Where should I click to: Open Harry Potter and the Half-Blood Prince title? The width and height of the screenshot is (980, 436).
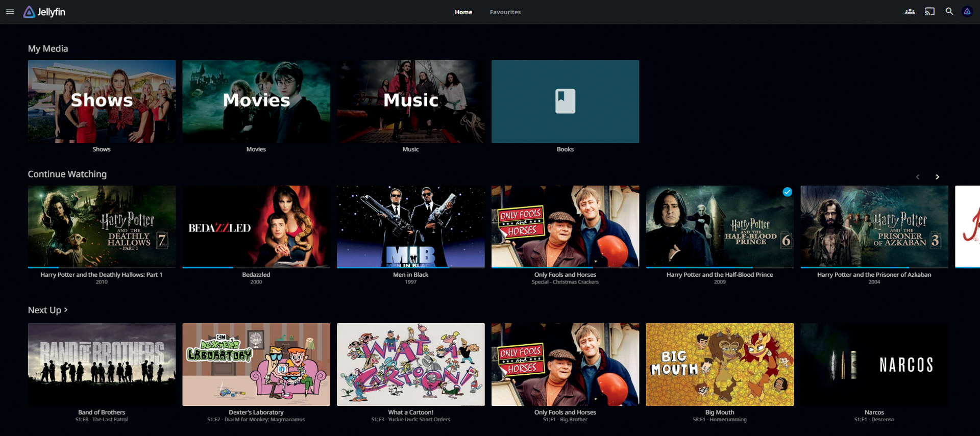pyautogui.click(x=720, y=275)
